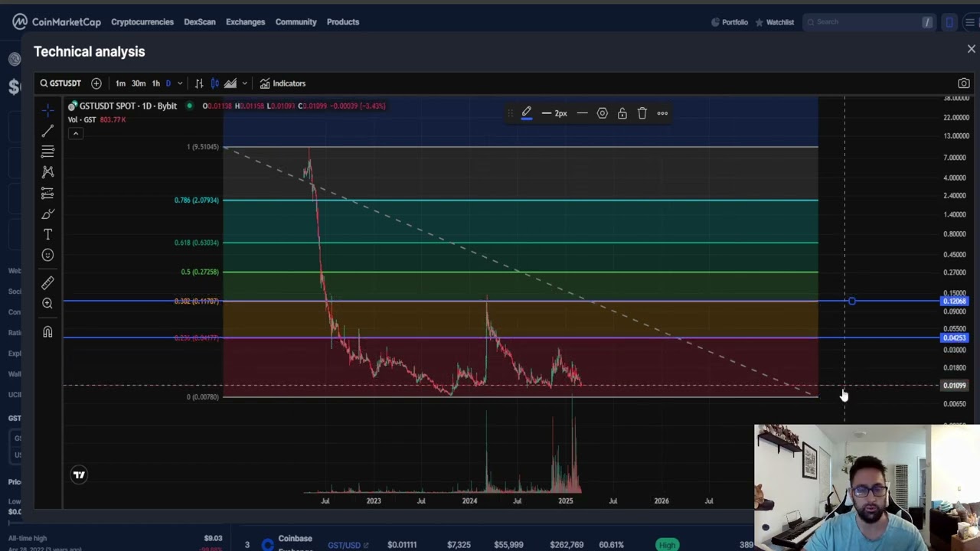Image resolution: width=980 pixels, height=551 pixels.
Task: Change line color with the pencil icon
Action: tap(527, 113)
